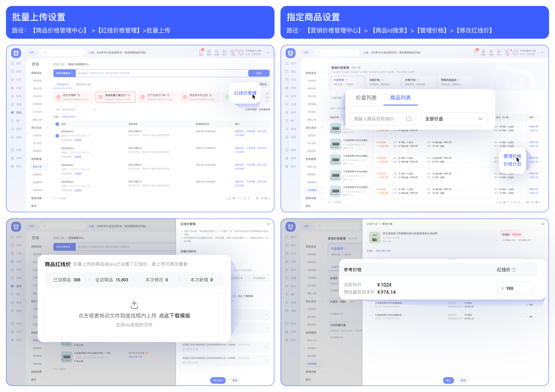This screenshot has height=392, width=555.
Task: Click upload arrow icon in the dashed upload box
Action: pyautogui.click(x=134, y=305)
